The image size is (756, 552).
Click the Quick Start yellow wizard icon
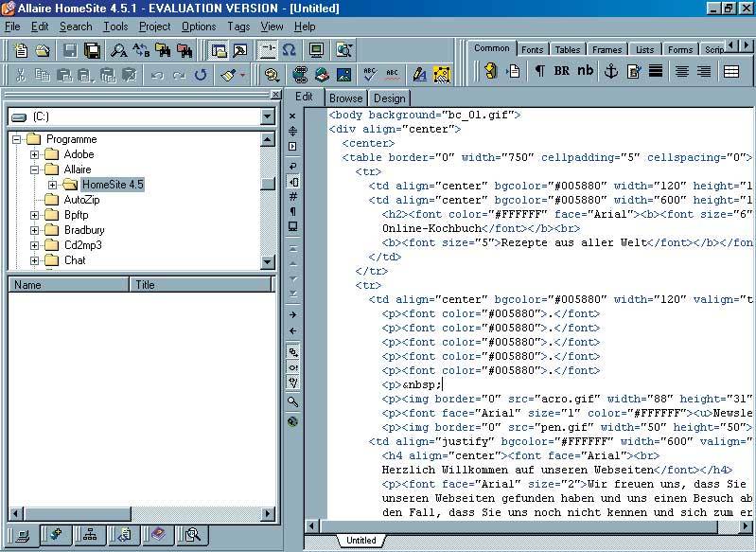coord(490,71)
